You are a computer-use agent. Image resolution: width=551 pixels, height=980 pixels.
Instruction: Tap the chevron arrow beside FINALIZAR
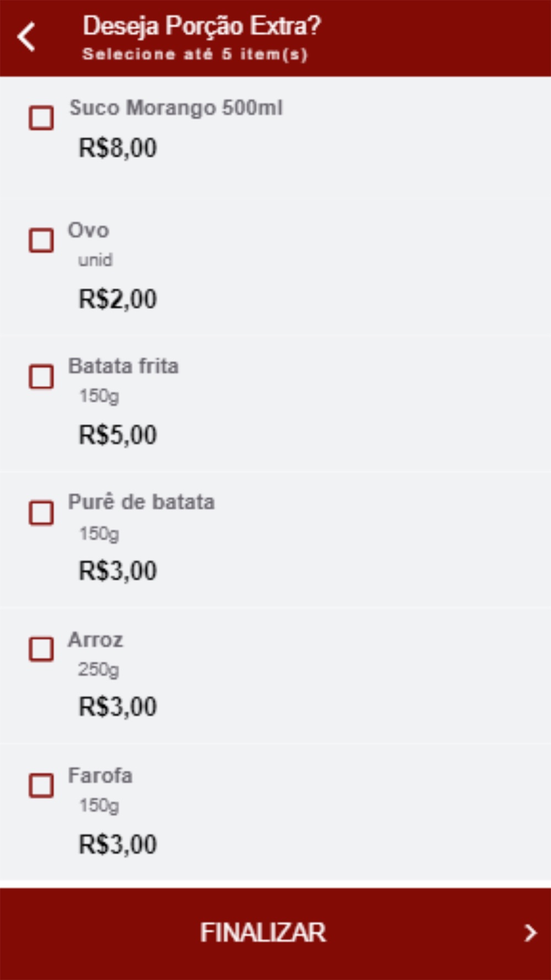[x=530, y=932]
